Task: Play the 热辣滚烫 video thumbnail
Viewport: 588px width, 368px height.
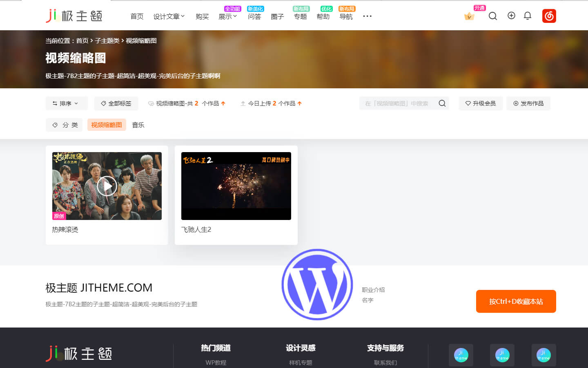Action: (x=107, y=186)
